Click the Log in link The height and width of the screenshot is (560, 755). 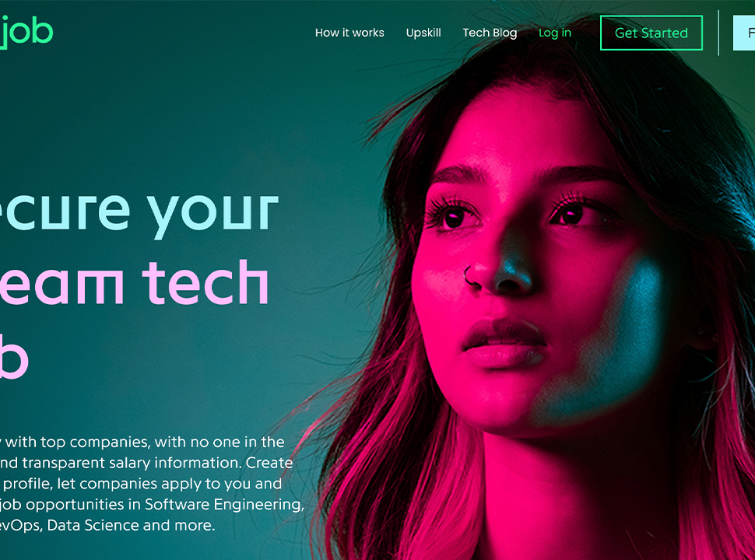tap(555, 33)
